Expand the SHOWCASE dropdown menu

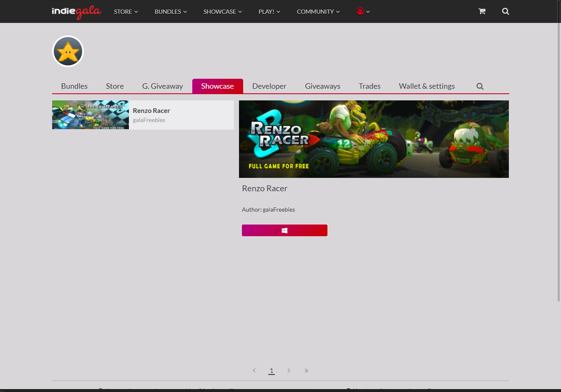222,12
